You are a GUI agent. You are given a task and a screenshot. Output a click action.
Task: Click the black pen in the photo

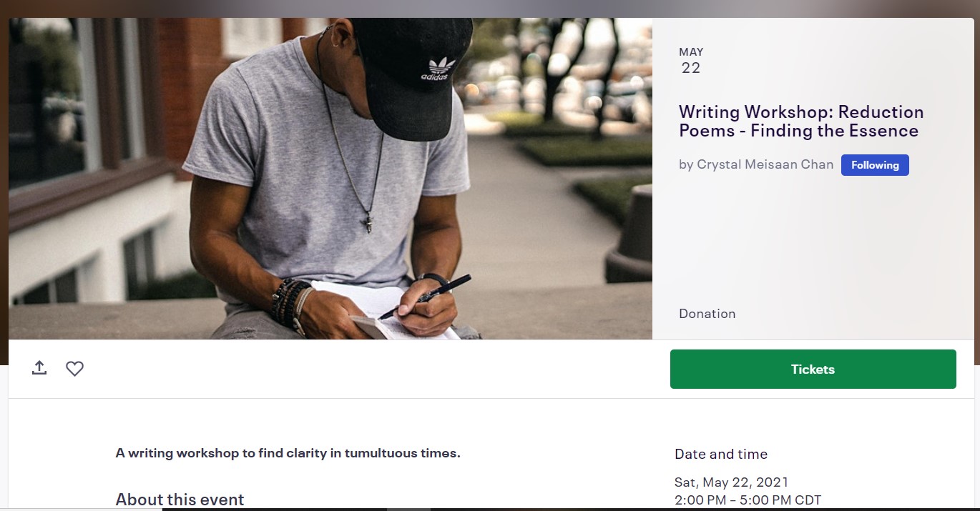click(x=429, y=294)
